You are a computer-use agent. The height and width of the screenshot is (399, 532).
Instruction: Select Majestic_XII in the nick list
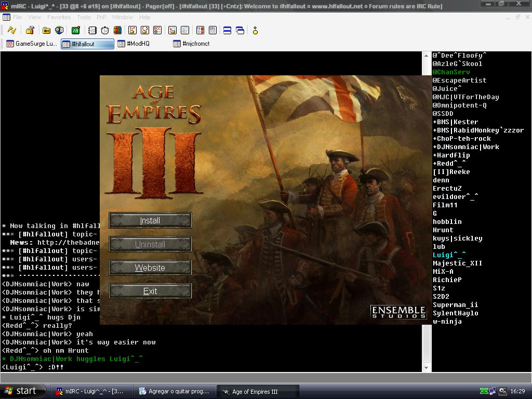tap(457, 263)
